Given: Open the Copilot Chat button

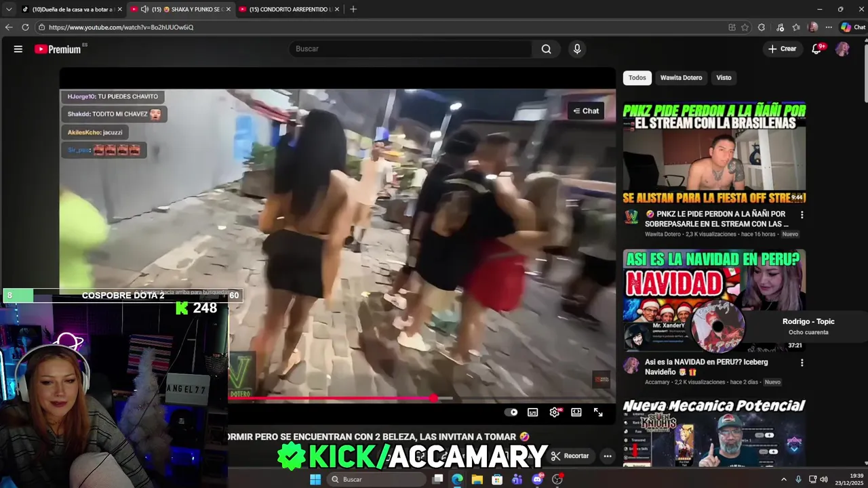Looking at the screenshot, I should [x=853, y=27].
